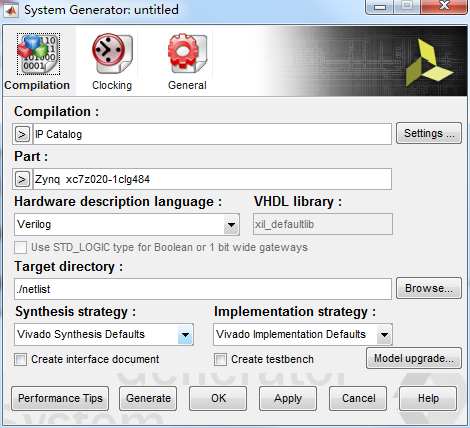Image resolution: width=470 pixels, height=428 pixels.
Task: Enable Create interface document checkbox
Action: [21, 360]
